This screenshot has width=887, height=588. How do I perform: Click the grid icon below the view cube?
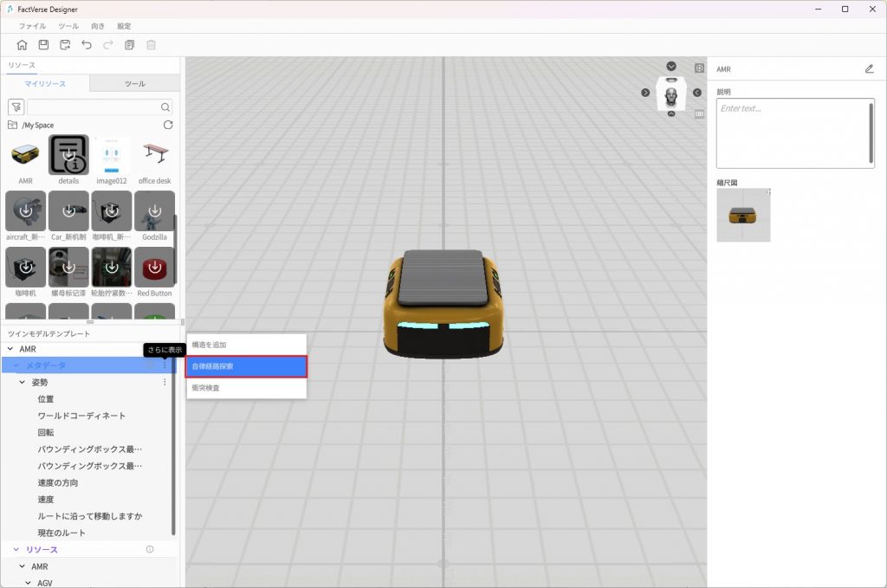tap(699, 113)
